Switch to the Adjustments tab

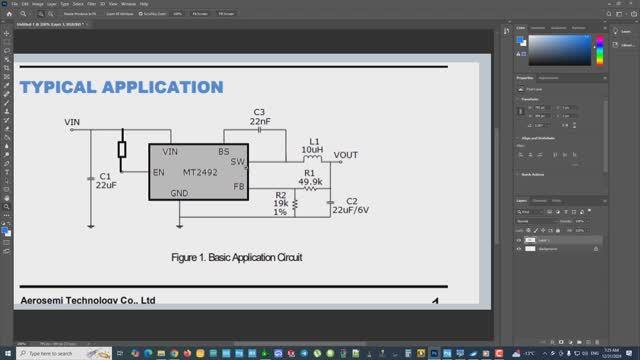pos(549,78)
